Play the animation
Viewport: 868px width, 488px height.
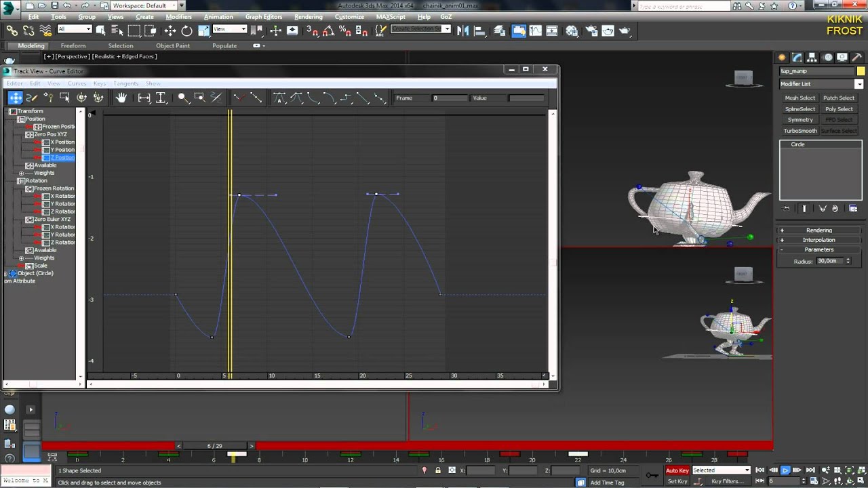785,470
